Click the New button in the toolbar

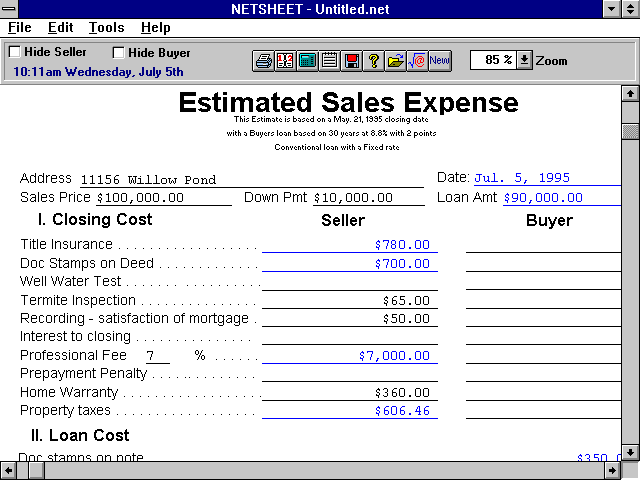pos(440,60)
